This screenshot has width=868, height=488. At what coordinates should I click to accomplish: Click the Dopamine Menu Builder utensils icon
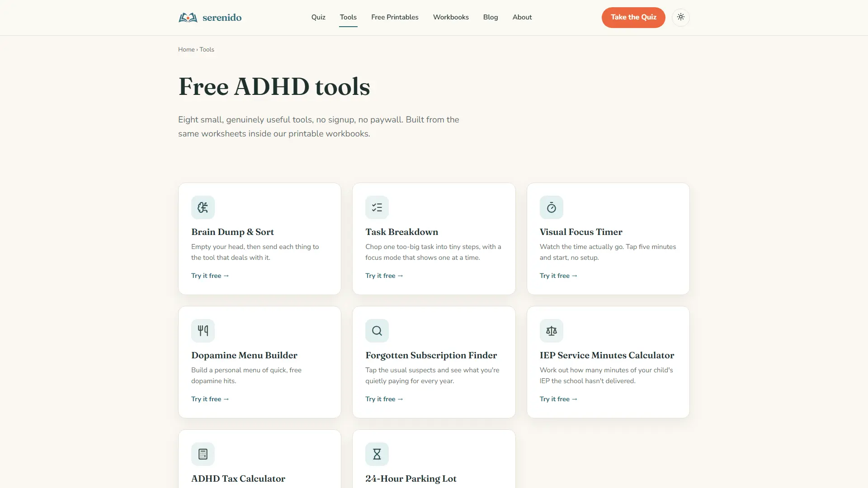203,331
